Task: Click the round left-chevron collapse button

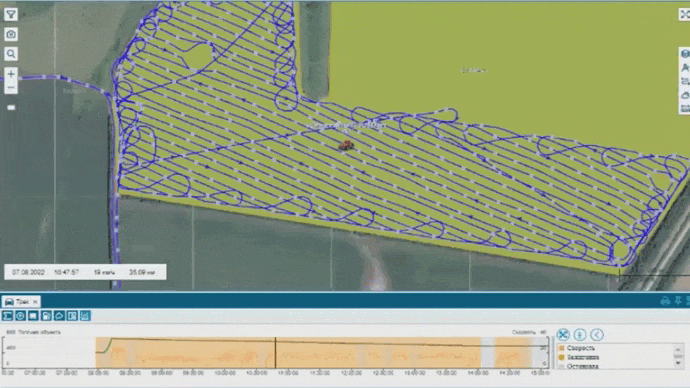Action: pos(597,335)
